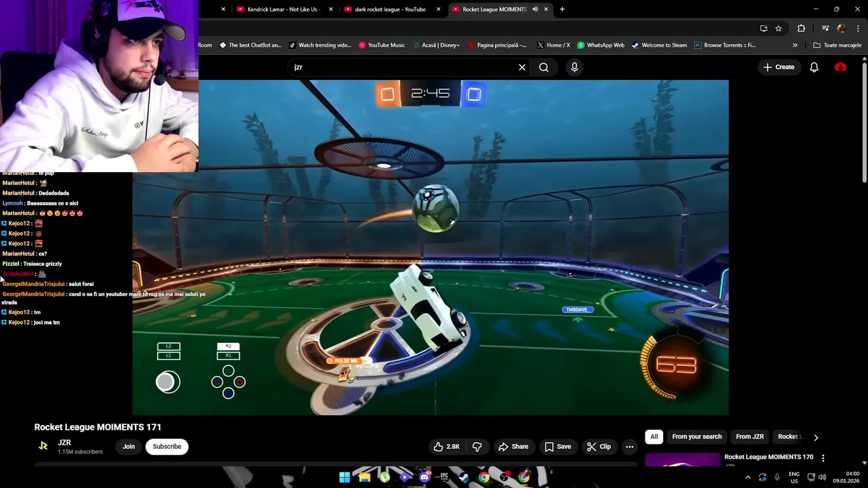The width and height of the screenshot is (868, 488).
Task: Click the taskbar microphone tray icon
Action: pos(777,477)
